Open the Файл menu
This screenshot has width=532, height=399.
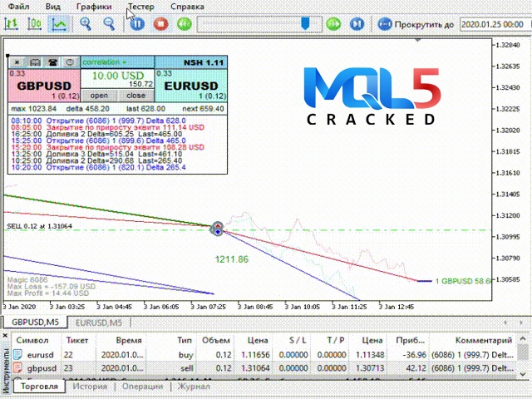(18, 7)
